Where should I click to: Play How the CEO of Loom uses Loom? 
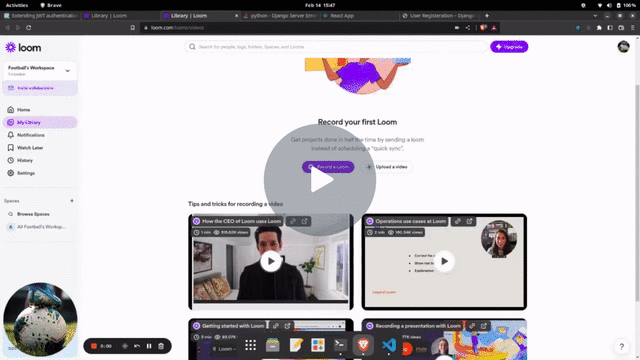pos(271,261)
